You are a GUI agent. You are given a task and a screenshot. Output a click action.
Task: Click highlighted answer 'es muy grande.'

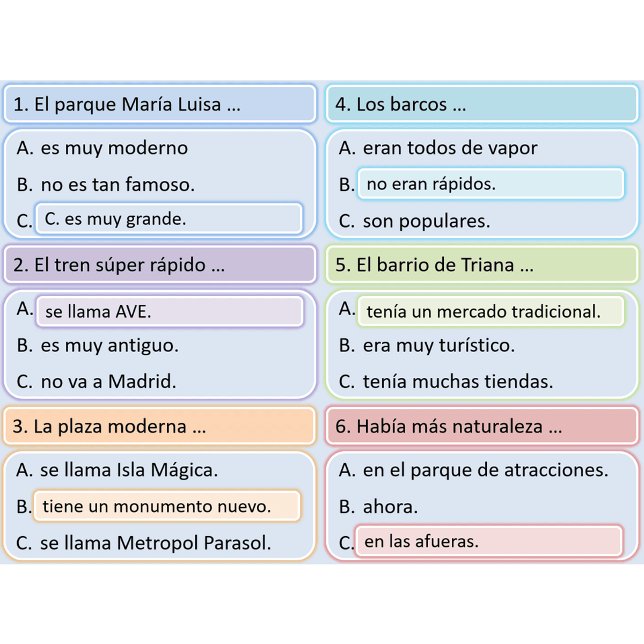[169, 218]
